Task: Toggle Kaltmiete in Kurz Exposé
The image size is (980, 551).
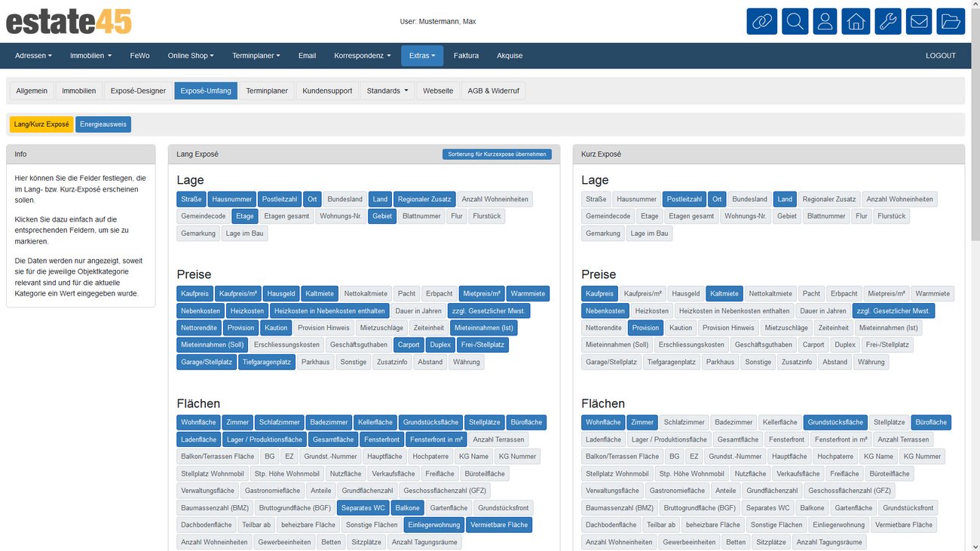Action: point(724,293)
